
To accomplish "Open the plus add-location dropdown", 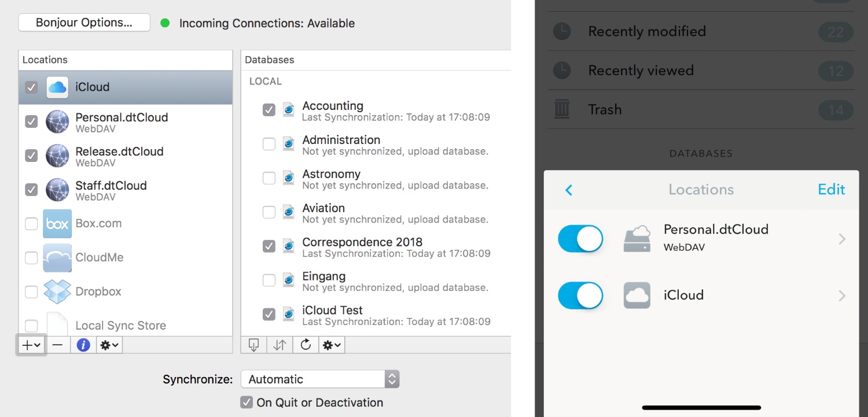I will [x=31, y=345].
